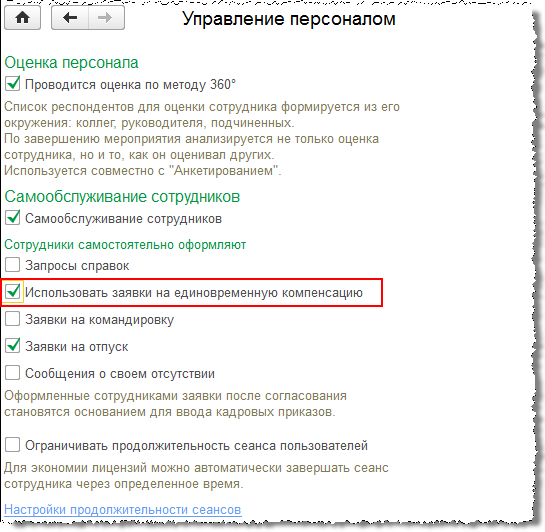Disable заявки на единовременную компенсацию checkbox

point(13,292)
